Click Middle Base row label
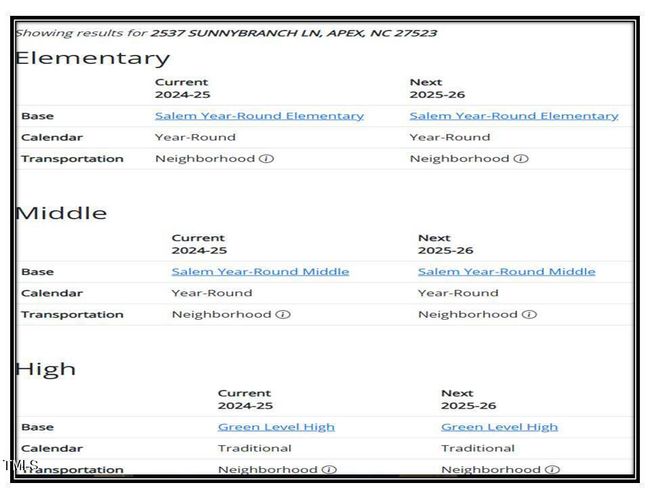This screenshot has height=488, width=650. point(37,272)
